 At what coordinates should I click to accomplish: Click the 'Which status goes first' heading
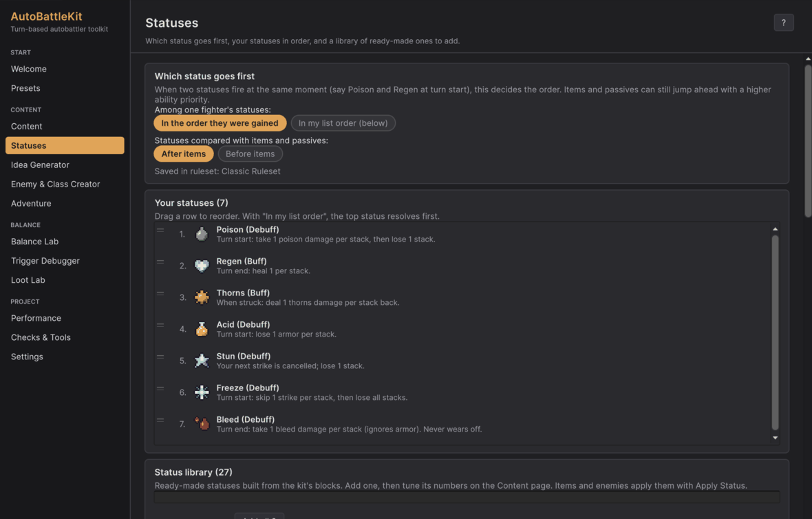click(204, 76)
